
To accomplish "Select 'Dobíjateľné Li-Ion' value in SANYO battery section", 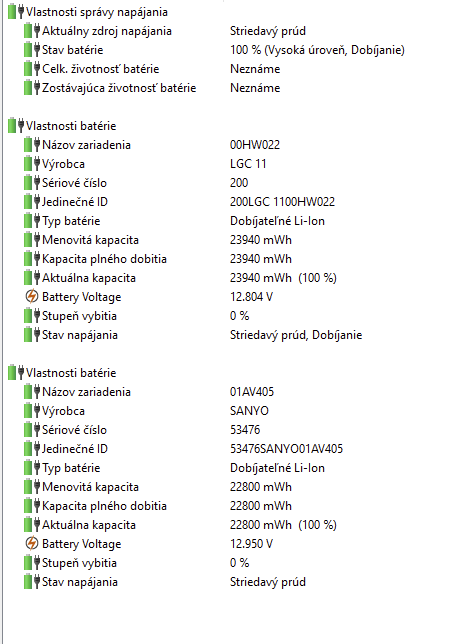I will [x=277, y=468].
